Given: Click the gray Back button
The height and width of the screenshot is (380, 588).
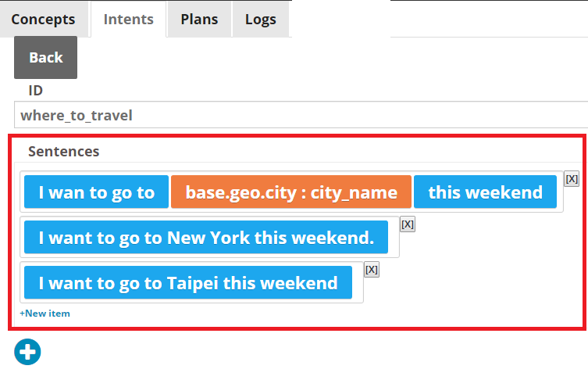Looking at the screenshot, I should click(46, 57).
